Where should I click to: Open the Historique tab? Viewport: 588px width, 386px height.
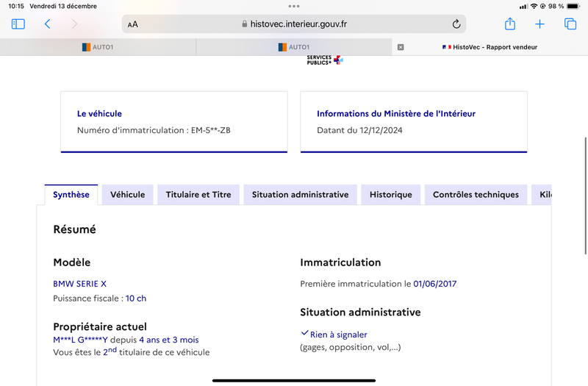pos(391,195)
